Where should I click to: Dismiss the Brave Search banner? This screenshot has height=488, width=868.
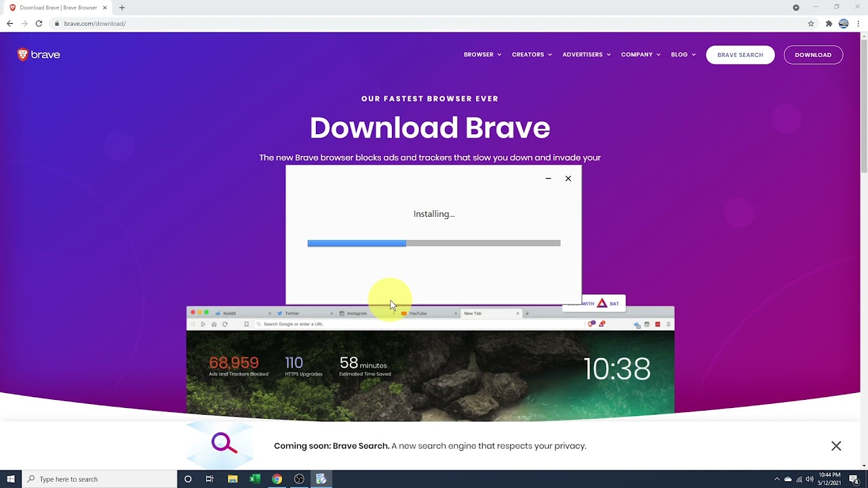pos(836,446)
